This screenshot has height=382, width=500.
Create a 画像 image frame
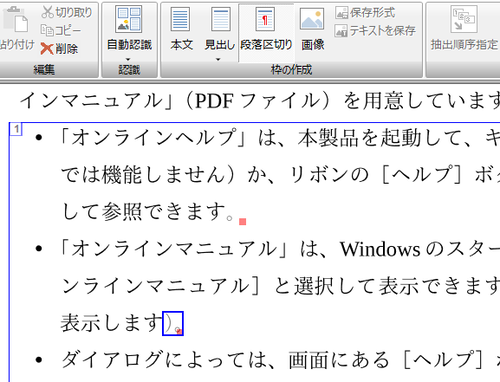click(312, 30)
